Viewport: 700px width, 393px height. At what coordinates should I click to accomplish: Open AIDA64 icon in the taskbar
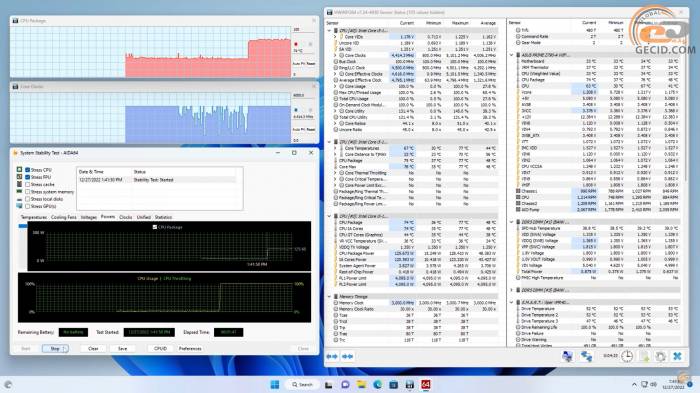[x=425, y=385]
